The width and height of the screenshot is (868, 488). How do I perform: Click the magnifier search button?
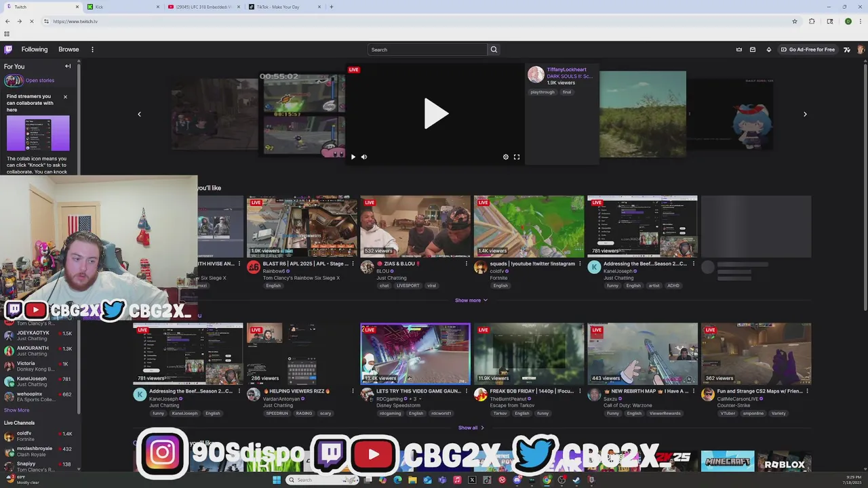point(494,49)
